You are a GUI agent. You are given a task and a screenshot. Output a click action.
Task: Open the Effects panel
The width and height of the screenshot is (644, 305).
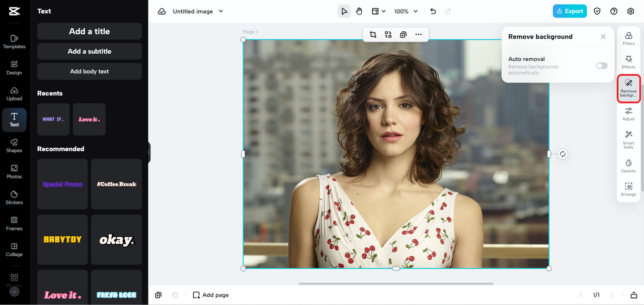[628, 62]
